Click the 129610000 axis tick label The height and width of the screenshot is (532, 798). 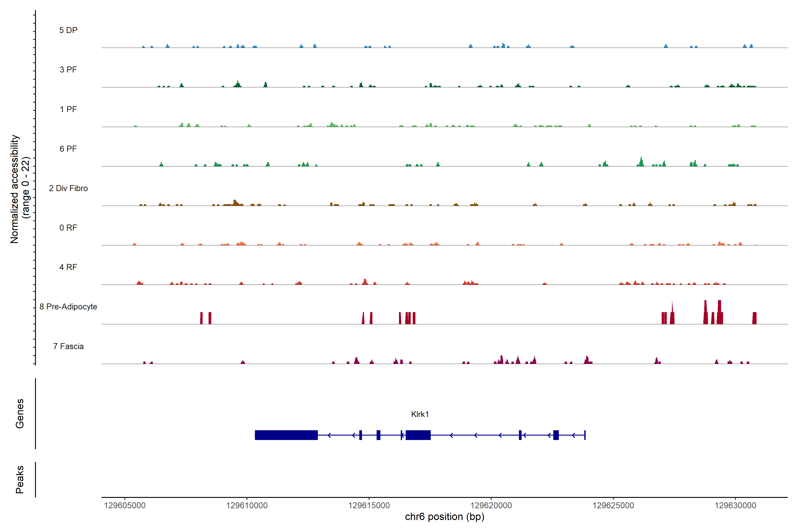(x=247, y=506)
